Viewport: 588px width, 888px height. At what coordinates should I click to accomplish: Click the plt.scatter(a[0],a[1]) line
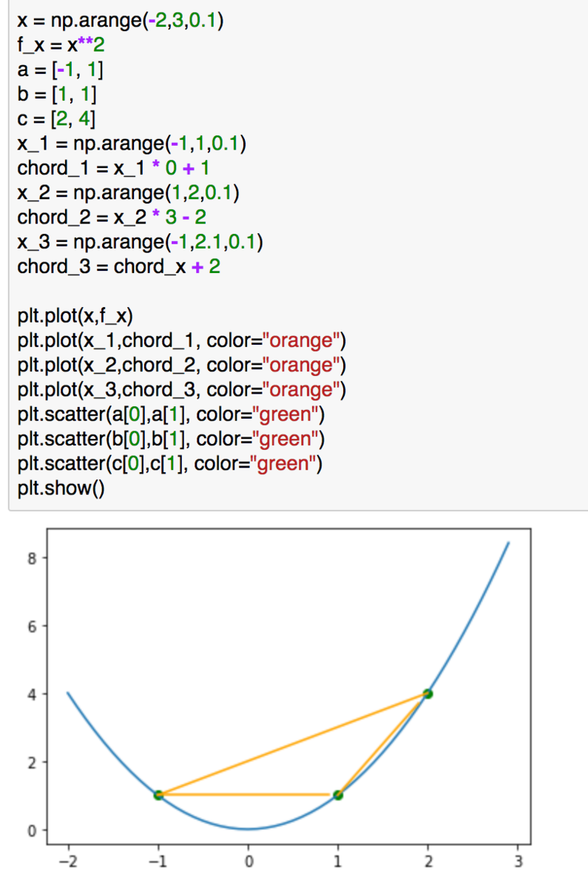[x=172, y=415]
